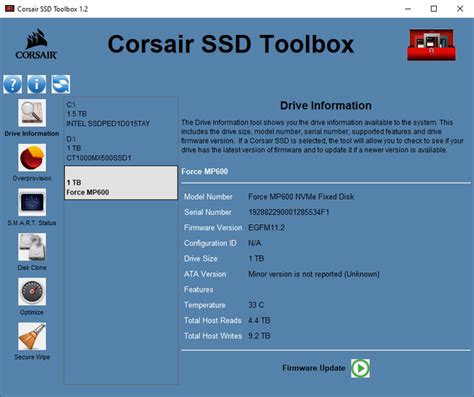Click the Firmware Version EGFM11.2 value
Image resolution: width=474 pixels, height=397 pixels.
click(266, 228)
